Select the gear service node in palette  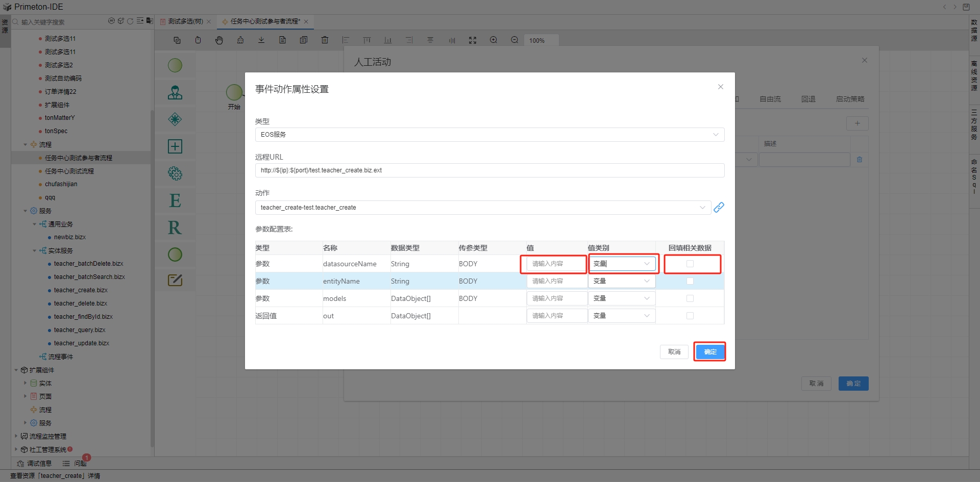(x=175, y=173)
